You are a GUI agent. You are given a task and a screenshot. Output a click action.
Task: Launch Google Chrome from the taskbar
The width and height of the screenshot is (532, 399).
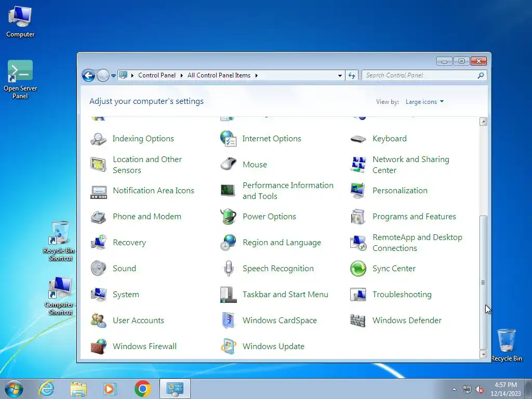click(x=142, y=389)
